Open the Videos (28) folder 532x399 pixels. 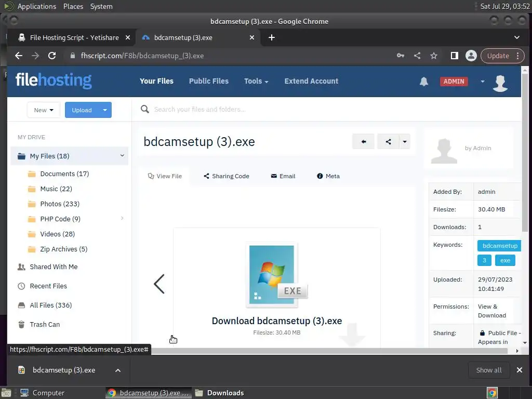(x=57, y=234)
